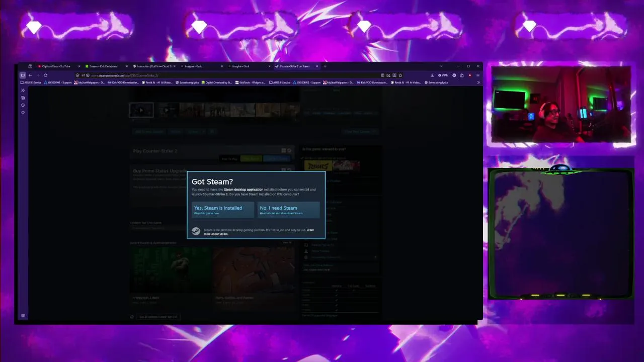Open the first ASUS E-Service bookmark folder
This screenshot has width=644, height=362.
tap(31, 82)
